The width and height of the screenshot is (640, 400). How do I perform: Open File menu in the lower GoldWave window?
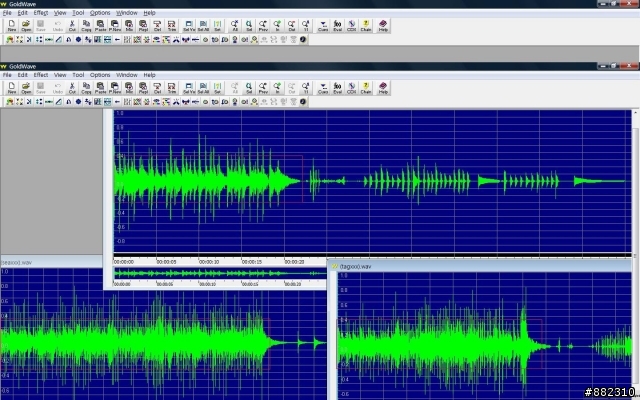pos(7,75)
